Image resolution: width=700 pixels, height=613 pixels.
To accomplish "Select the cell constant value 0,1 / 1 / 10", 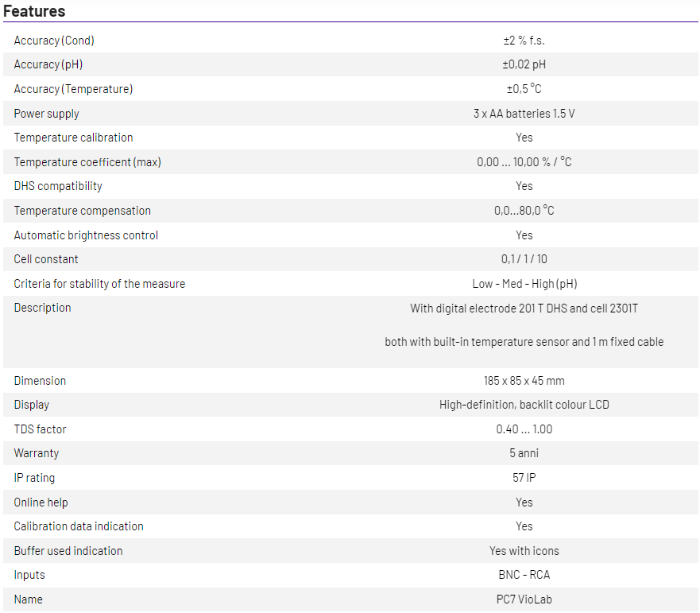I will tap(524, 259).
